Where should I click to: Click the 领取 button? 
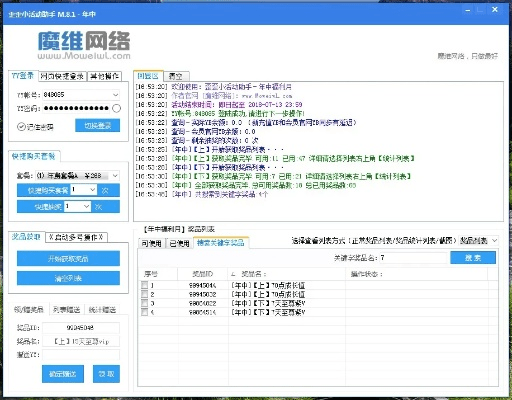(x=106, y=374)
